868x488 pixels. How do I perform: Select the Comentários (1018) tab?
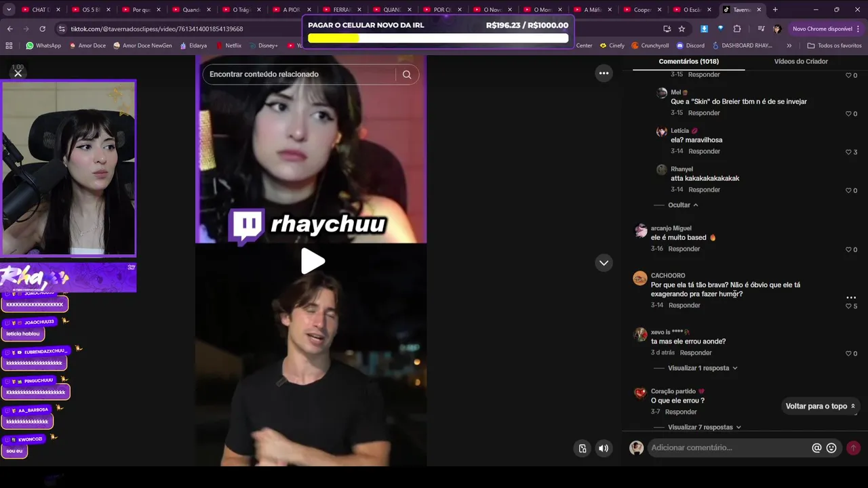(x=688, y=62)
